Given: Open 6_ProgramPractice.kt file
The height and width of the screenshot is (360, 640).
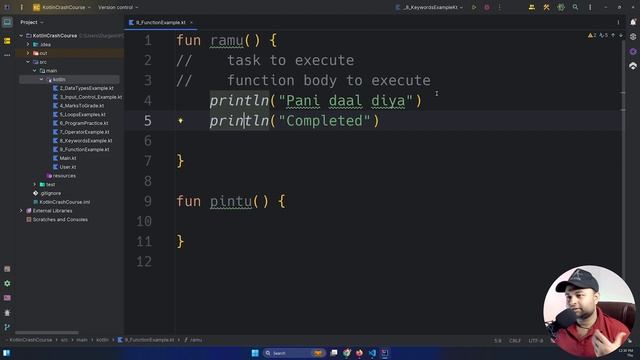Looking at the screenshot, I should (81, 123).
